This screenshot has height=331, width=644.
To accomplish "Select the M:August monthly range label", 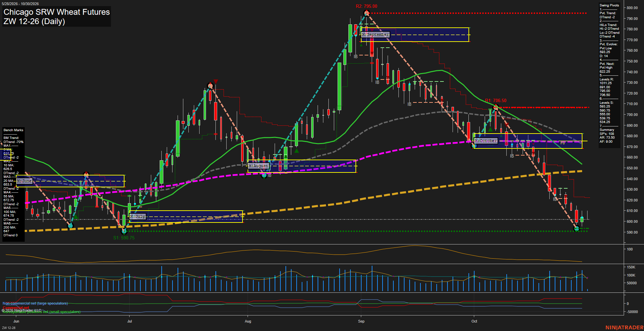I will (259, 166).
